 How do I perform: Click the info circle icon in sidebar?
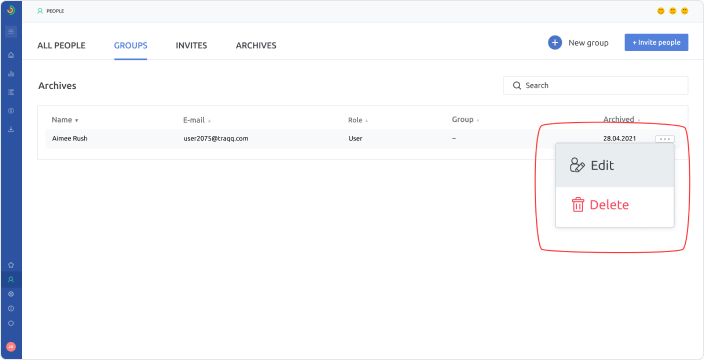pos(11,308)
